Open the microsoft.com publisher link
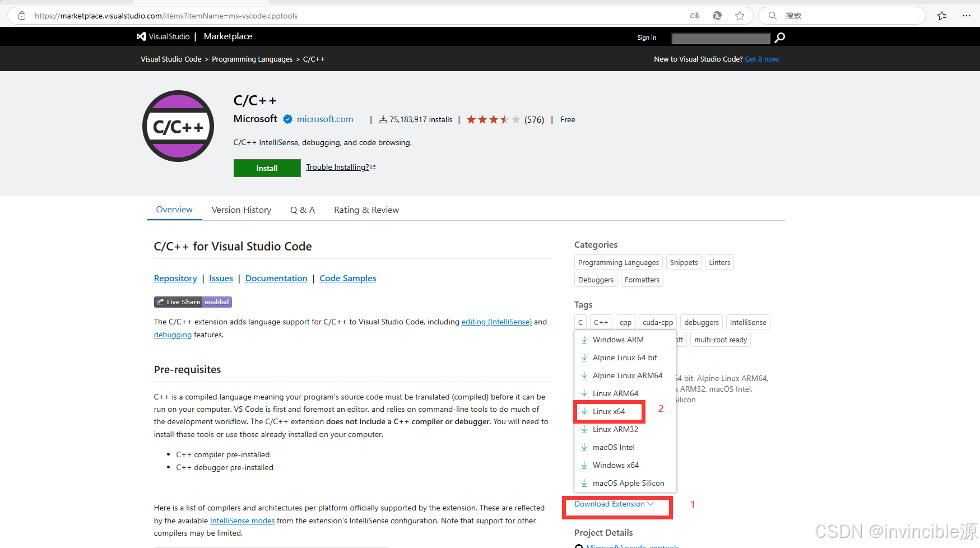The image size is (980, 548). click(x=325, y=119)
